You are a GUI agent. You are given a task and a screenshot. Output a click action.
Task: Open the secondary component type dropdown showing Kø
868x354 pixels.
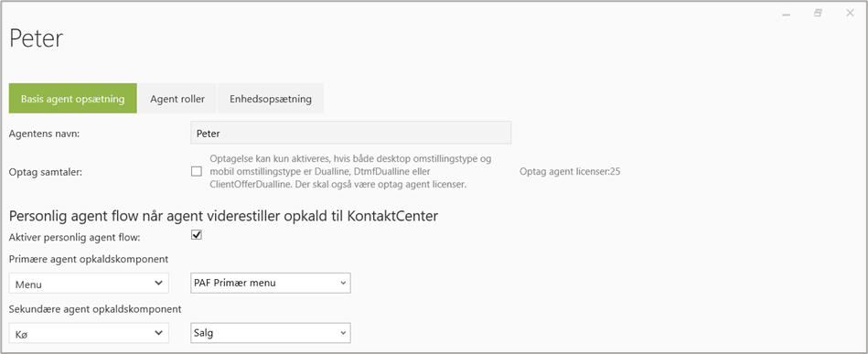tap(89, 332)
